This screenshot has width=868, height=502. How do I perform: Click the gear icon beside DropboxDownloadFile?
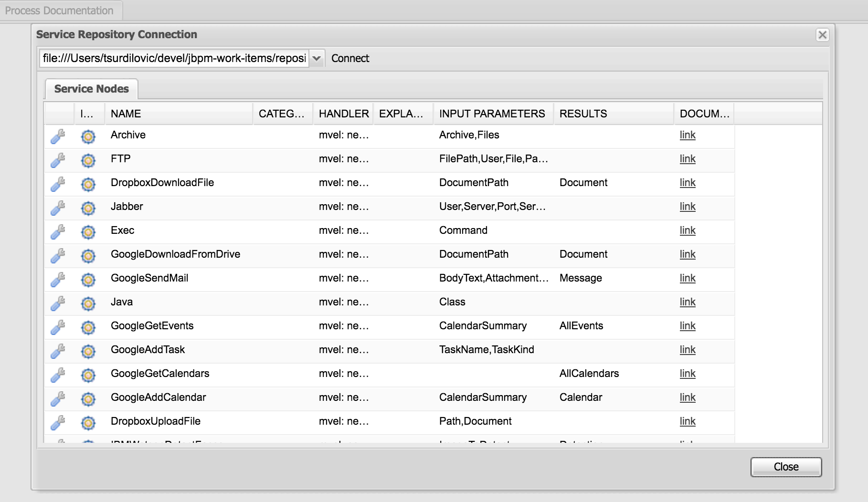[88, 184]
